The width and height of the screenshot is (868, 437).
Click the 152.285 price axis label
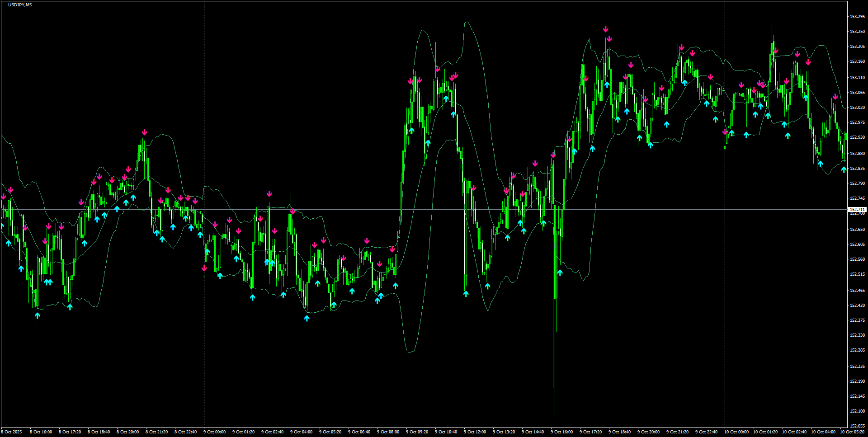point(857,350)
